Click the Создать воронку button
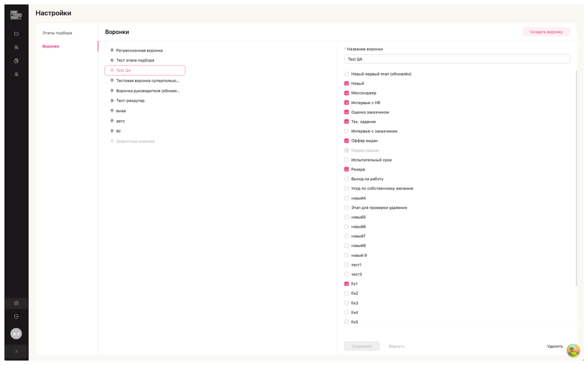The image size is (588, 365). pos(546,32)
